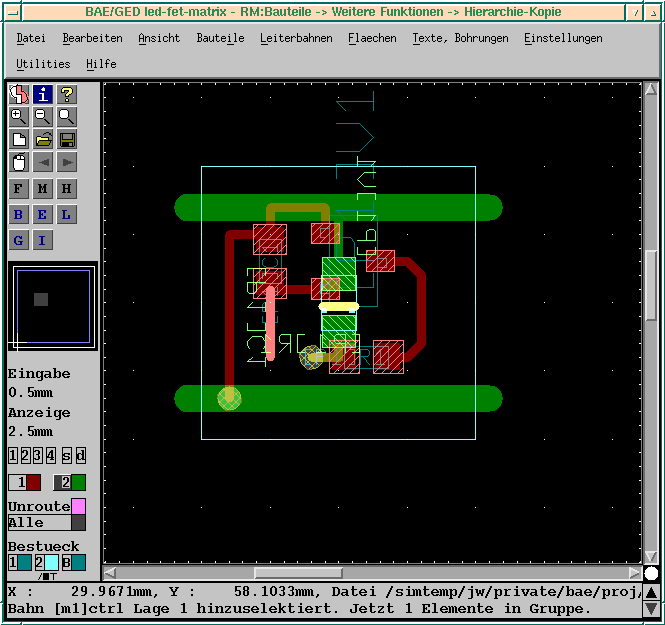Open the Flaechen menu
Screen dimensions: 665x625
click(x=372, y=38)
